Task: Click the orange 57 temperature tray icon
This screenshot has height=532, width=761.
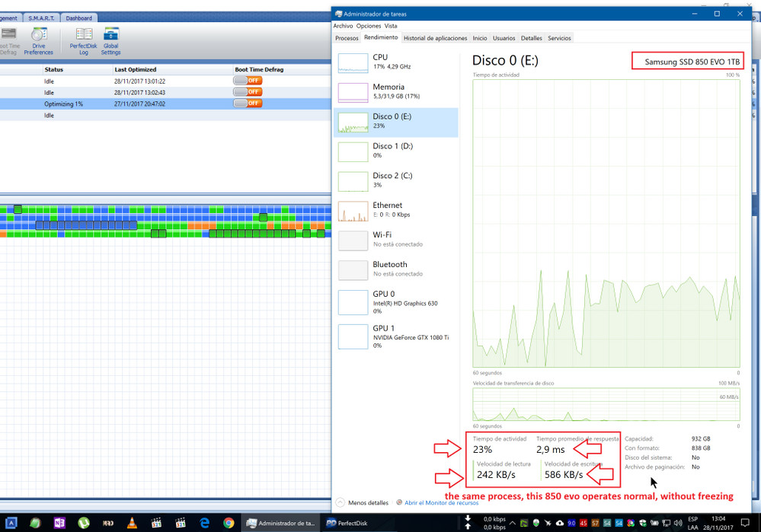Action: pos(595,523)
